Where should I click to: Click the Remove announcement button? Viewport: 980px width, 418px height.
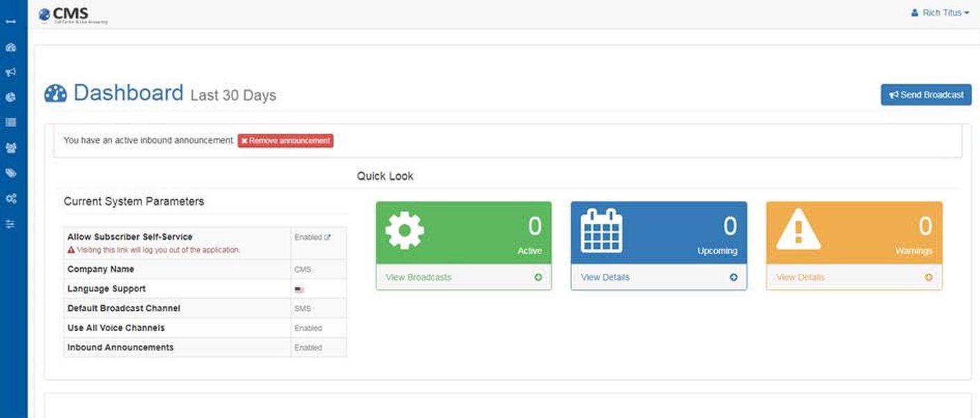click(x=285, y=141)
